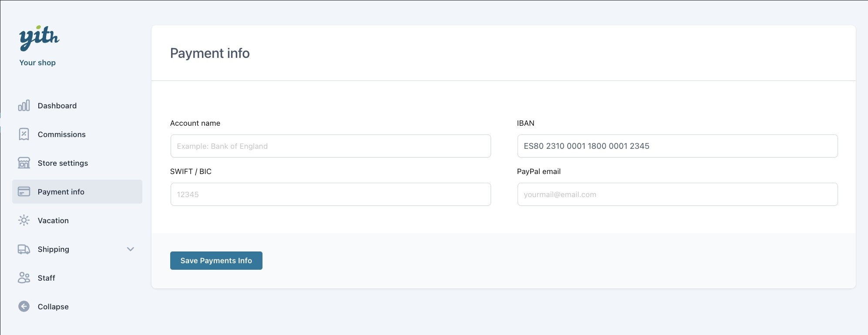Image resolution: width=868 pixels, height=335 pixels.
Task: Click into the IBAN text field
Action: (677, 146)
